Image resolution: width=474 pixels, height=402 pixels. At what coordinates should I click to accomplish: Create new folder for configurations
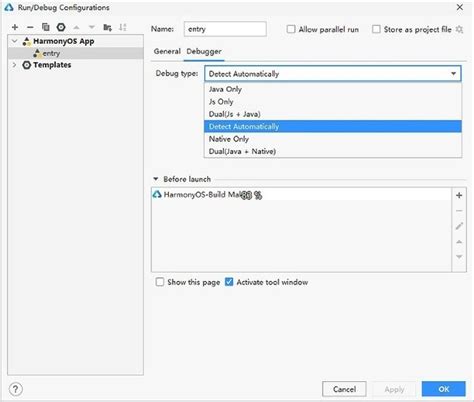tap(107, 27)
